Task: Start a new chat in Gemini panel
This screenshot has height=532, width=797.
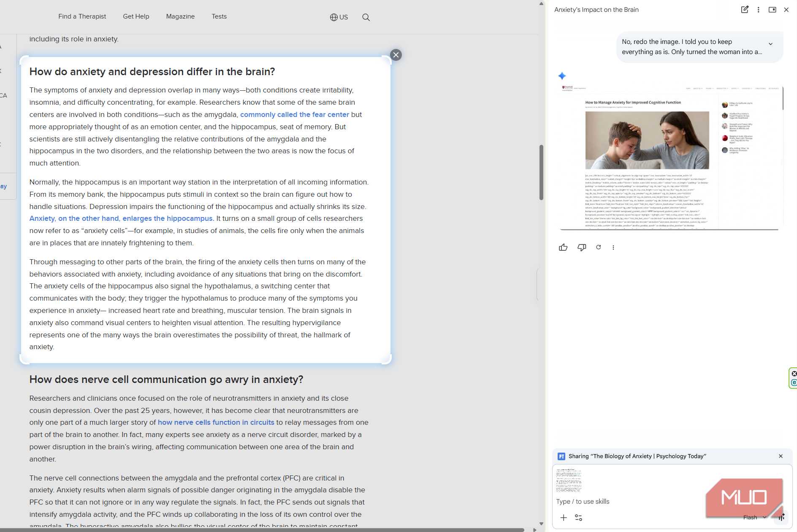Action: tap(745, 10)
